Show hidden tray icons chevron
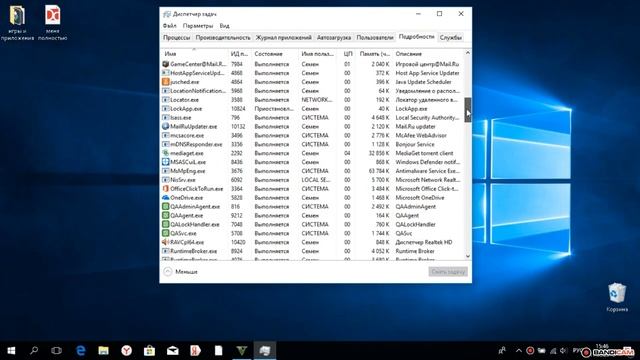Image resolution: width=640 pixels, height=360 pixels. pos(519,351)
